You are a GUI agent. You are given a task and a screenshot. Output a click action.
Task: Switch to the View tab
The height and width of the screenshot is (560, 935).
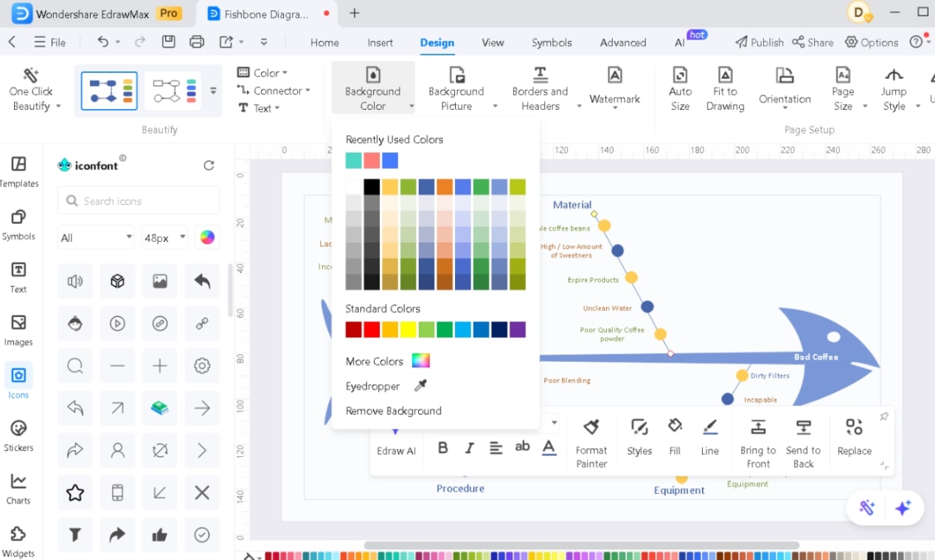point(493,43)
